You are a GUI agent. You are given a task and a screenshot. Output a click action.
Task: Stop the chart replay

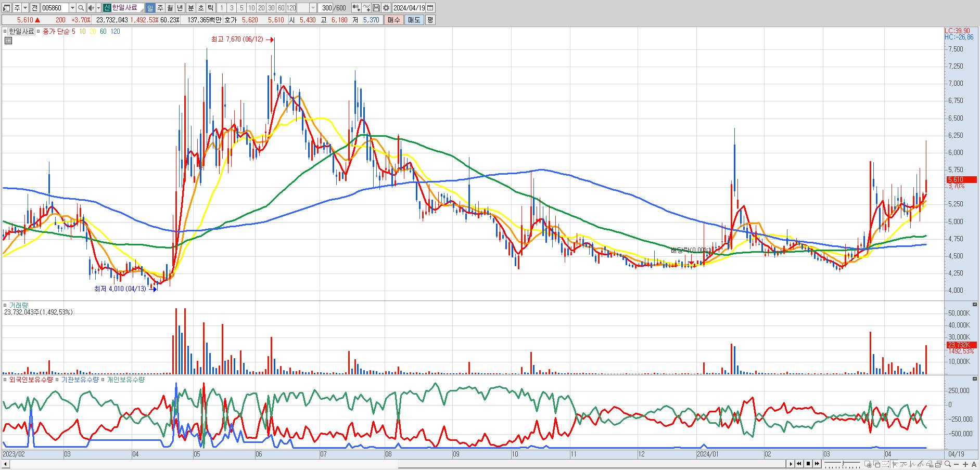coord(808,464)
